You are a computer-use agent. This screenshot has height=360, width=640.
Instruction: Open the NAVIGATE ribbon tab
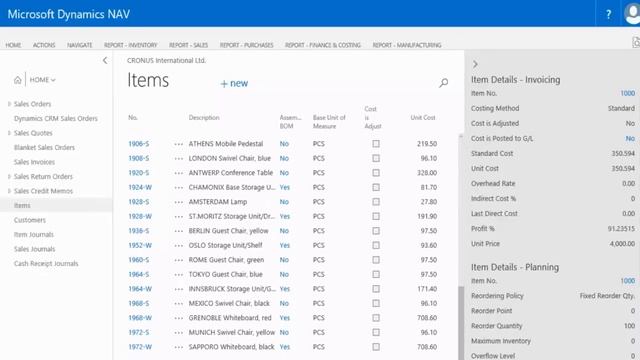coord(80,45)
